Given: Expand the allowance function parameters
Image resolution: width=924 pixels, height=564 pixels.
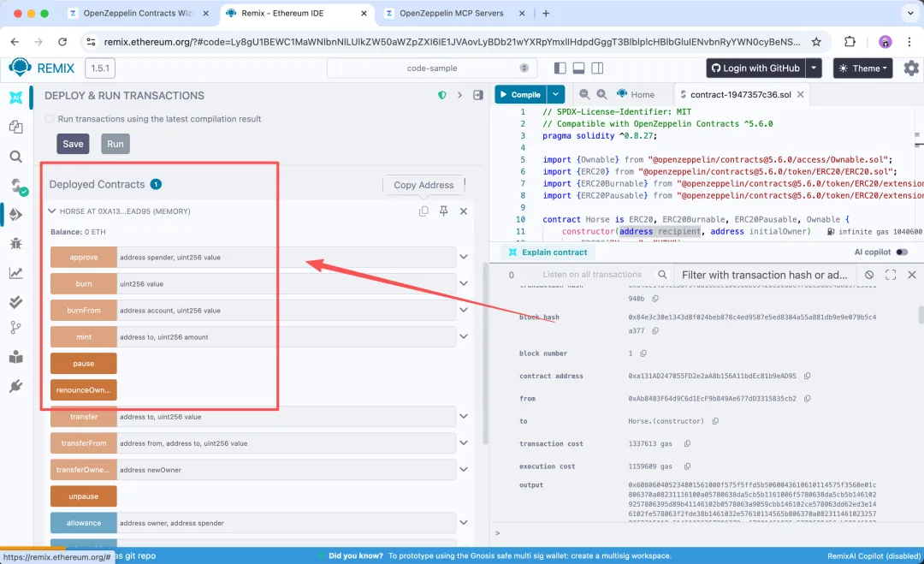Looking at the screenshot, I should pyautogui.click(x=464, y=522).
